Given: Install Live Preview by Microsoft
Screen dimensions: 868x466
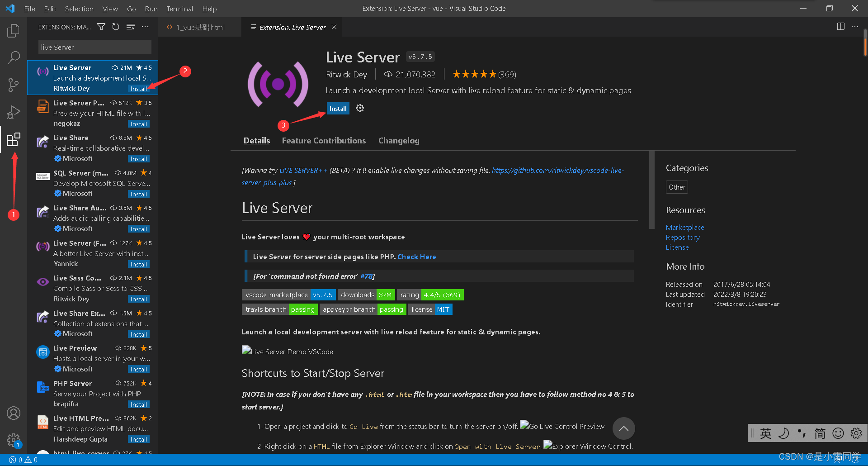Looking at the screenshot, I should (138, 369).
